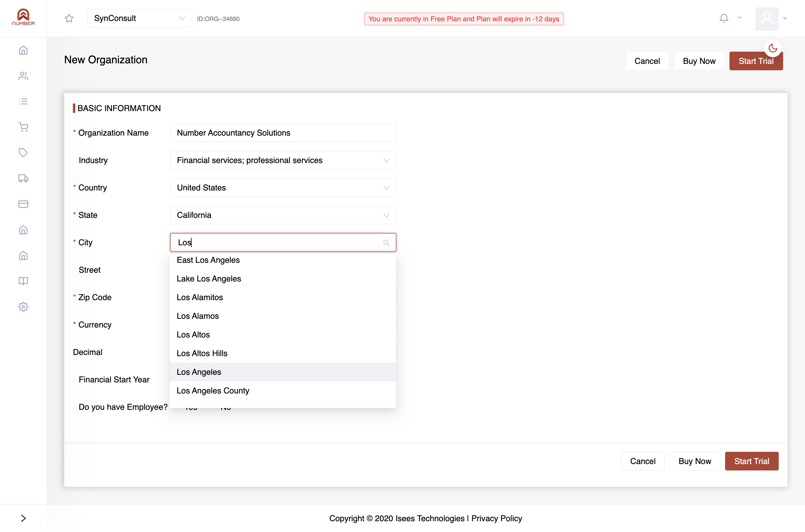Expand the sidebar with arrow icon
The height and width of the screenshot is (532, 805).
[23, 518]
